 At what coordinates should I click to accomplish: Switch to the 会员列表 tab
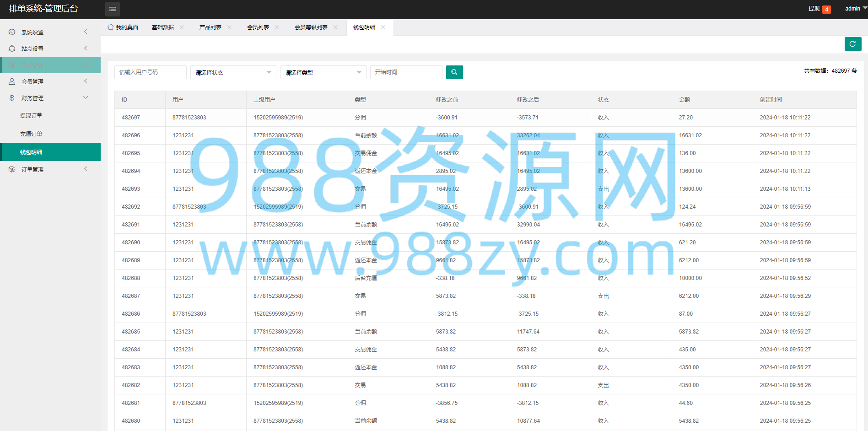258,27
